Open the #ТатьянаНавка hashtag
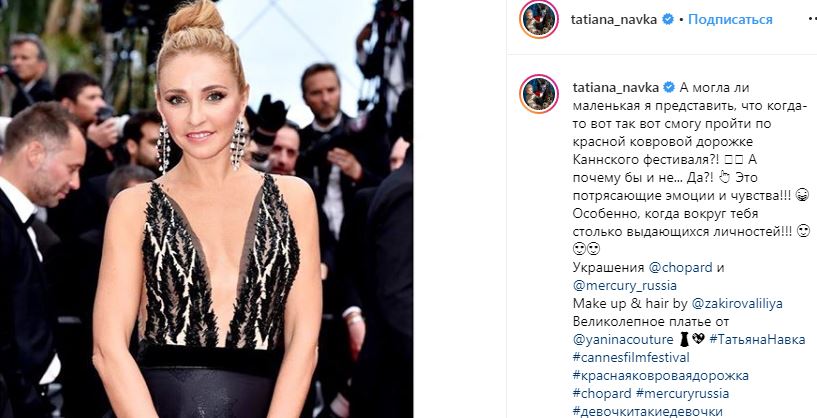Image resolution: width=817 pixels, height=418 pixels. pyautogui.click(x=757, y=340)
